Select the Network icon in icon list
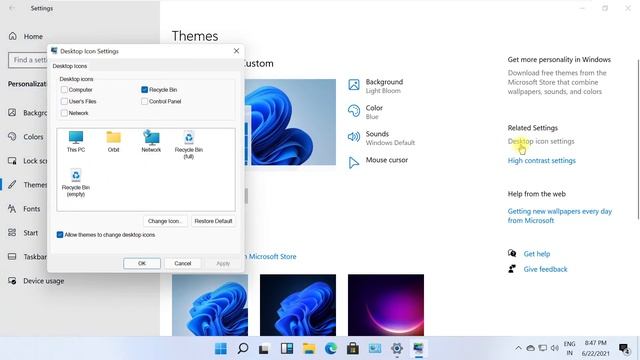The height and width of the screenshot is (360, 640). pyautogui.click(x=151, y=141)
